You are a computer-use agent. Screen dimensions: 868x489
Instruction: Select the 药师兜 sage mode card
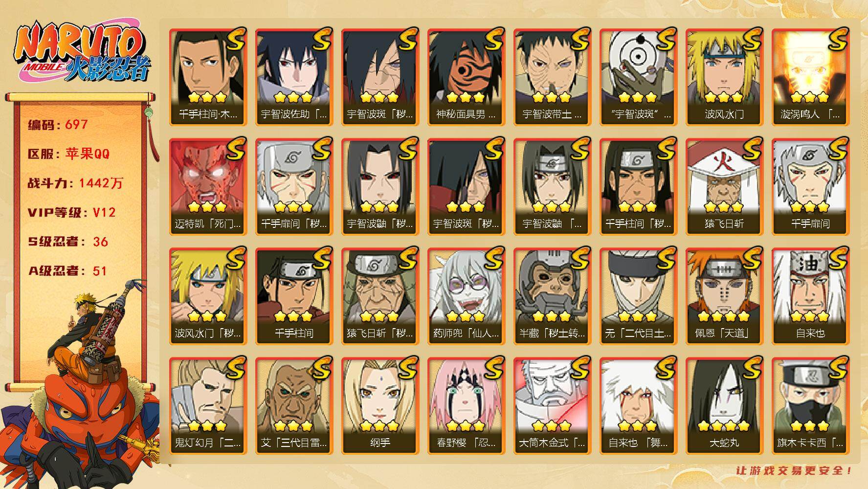click(466, 296)
